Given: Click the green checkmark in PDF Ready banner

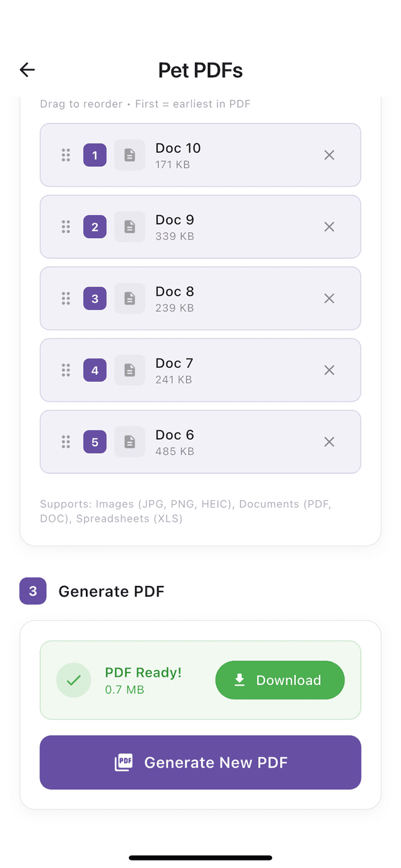Looking at the screenshot, I should pos(73,679).
